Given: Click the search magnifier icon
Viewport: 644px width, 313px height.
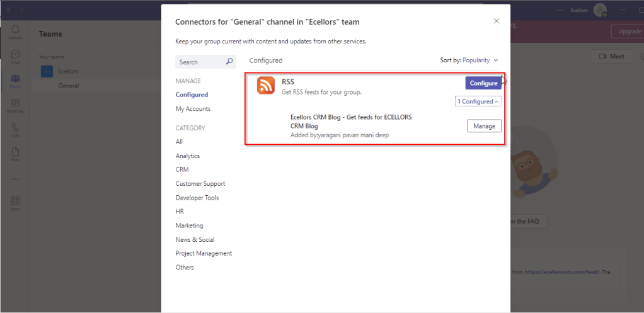Looking at the screenshot, I should click(229, 62).
